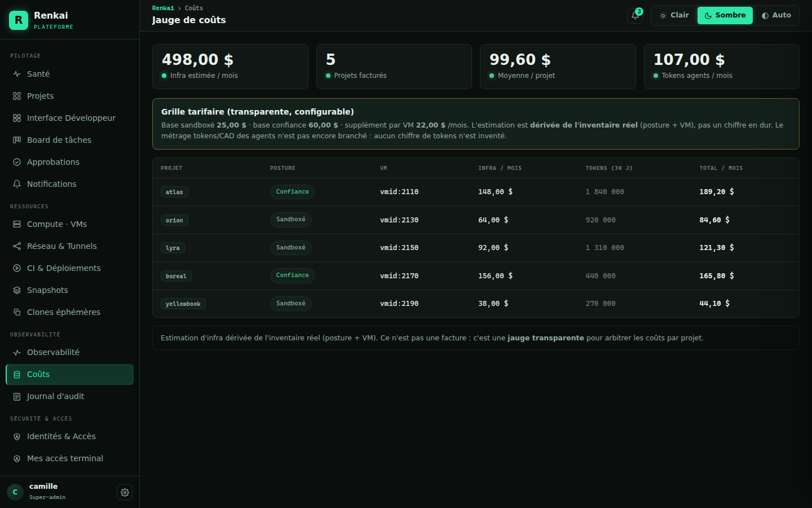Open settings gear next to camille
Viewport: 812px width, 508px height.
pos(125,492)
